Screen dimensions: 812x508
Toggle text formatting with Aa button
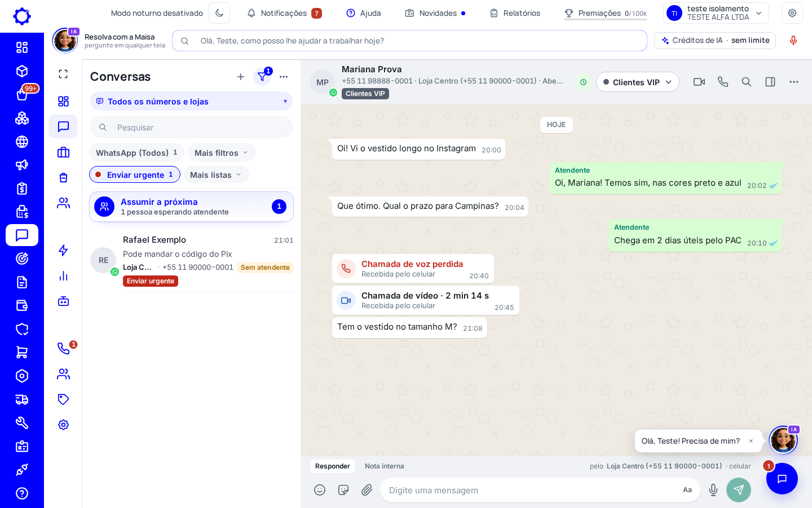pyautogui.click(x=687, y=490)
